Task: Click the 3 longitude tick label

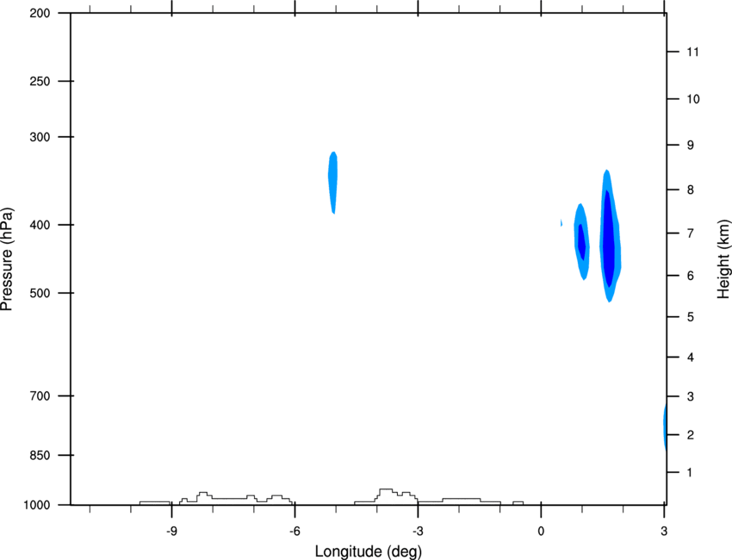Action: coord(664,531)
